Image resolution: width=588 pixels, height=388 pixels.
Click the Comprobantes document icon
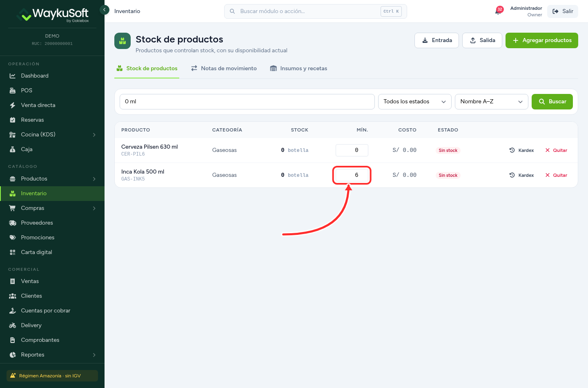[x=13, y=340]
